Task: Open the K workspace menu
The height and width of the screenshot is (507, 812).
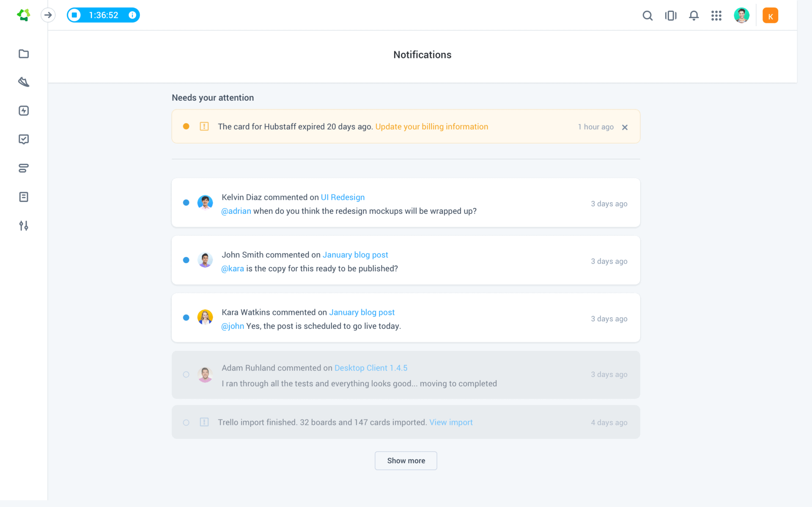Action: point(770,15)
